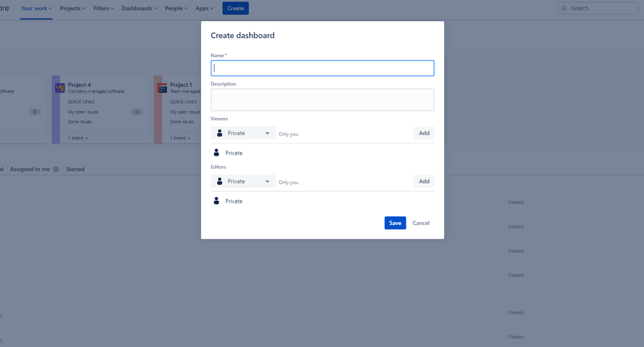The image size is (644, 347).
Task: Click the Private entry under Viewers
Action: tap(234, 153)
